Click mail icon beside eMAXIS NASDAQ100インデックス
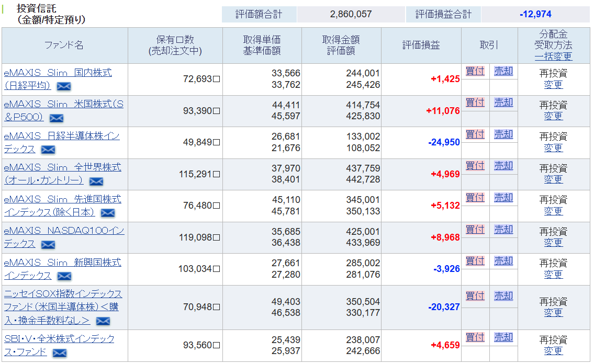Screen dimensions: 594x364 pyautogui.click(x=48, y=245)
